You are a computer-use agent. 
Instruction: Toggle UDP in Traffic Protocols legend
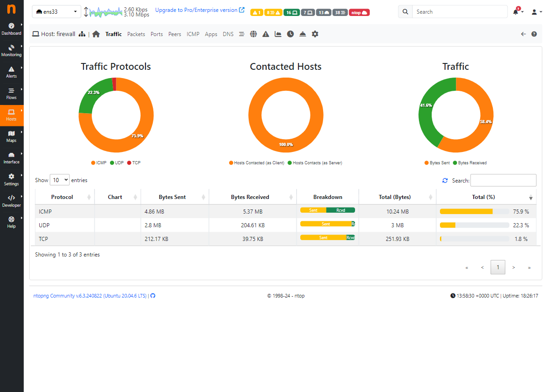point(117,163)
